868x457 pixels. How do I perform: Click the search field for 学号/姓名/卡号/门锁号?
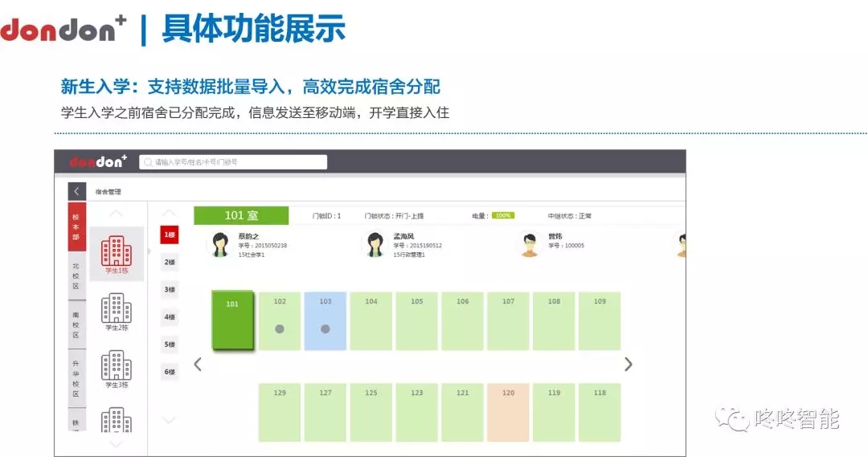[233, 162]
